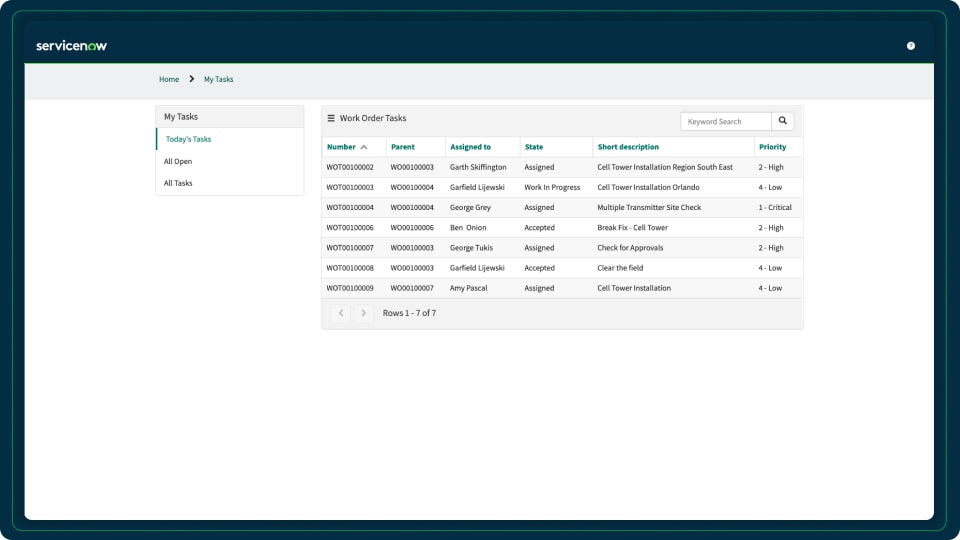Focus the Keyword Search field

pyautogui.click(x=726, y=121)
